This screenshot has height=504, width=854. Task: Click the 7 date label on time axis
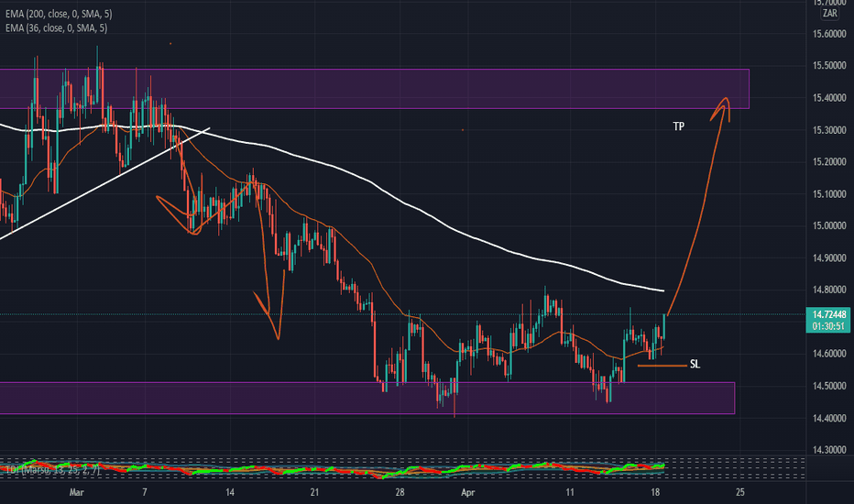[x=145, y=492]
